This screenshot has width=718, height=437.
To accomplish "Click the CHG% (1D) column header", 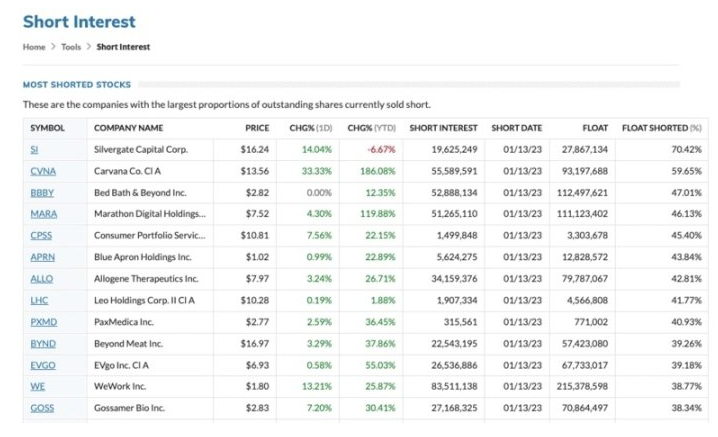I will pos(310,128).
